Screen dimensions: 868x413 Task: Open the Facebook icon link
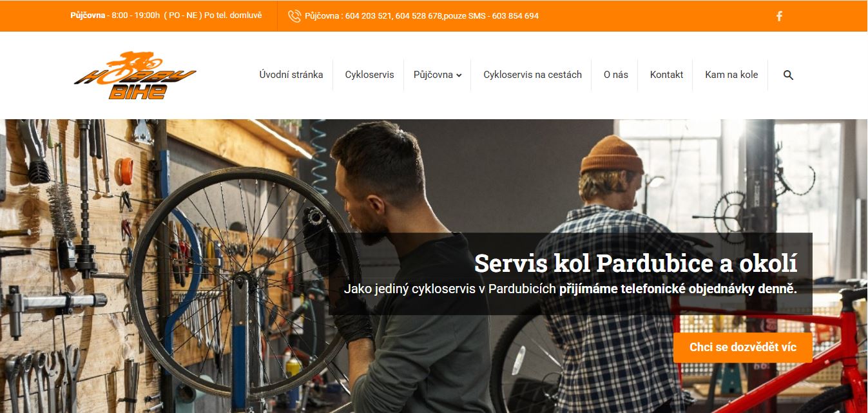click(779, 16)
